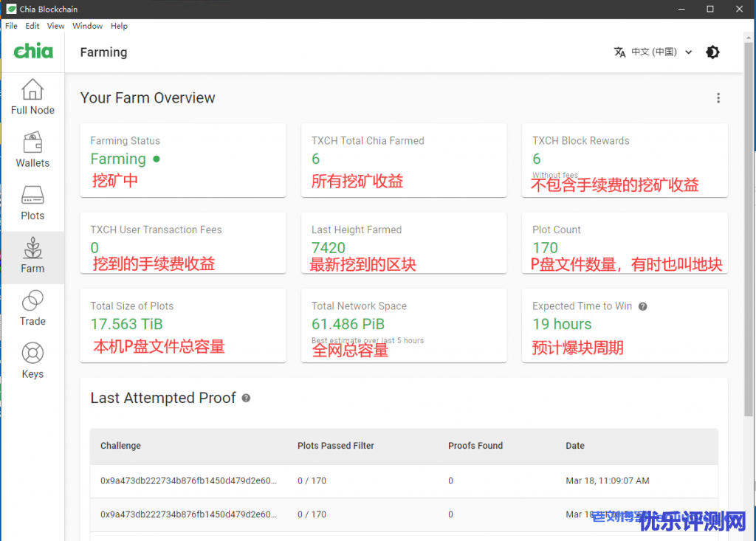Minimize the Chia Blockchain window

(681, 9)
